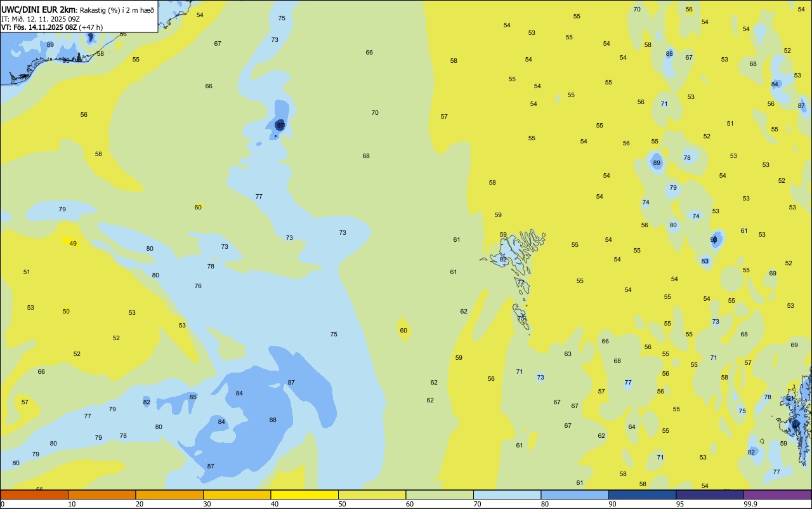Select the purple legend segment above 99.9

777,494
